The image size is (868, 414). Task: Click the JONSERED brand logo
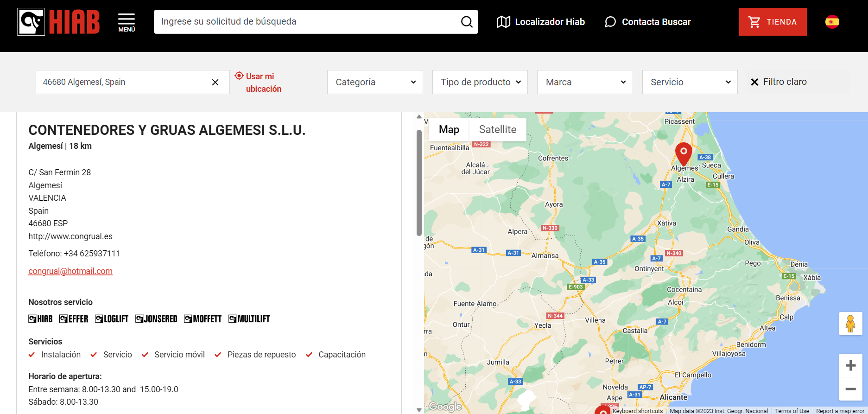(x=156, y=319)
